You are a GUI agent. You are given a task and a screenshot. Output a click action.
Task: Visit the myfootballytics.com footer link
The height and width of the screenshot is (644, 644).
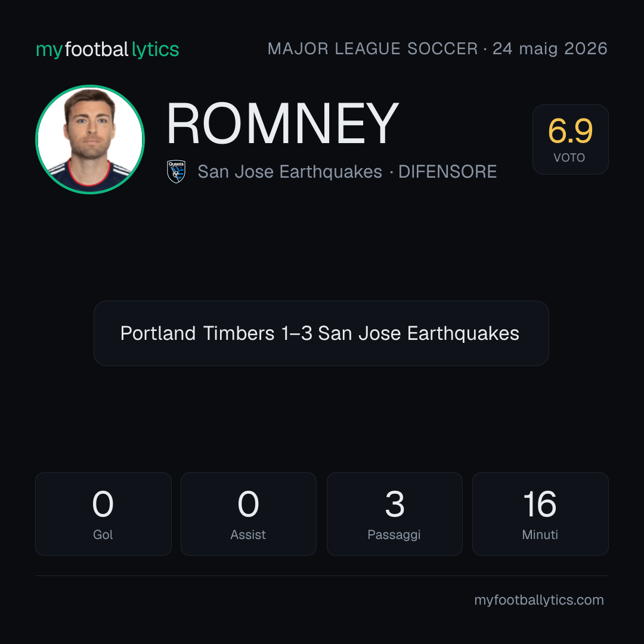[x=539, y=600]
